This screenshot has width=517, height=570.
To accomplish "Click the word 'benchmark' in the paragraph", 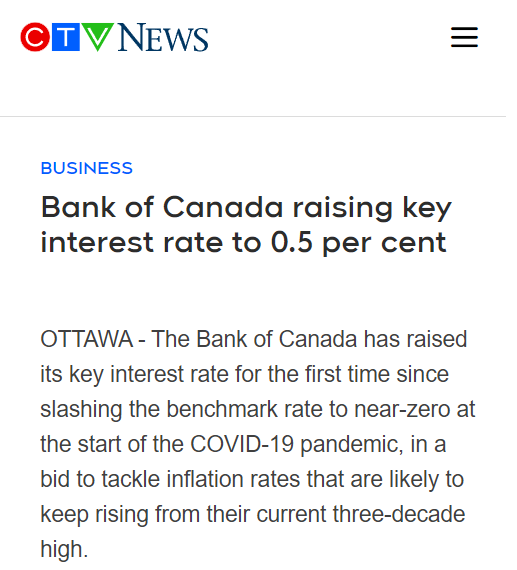I will (222, 409).
